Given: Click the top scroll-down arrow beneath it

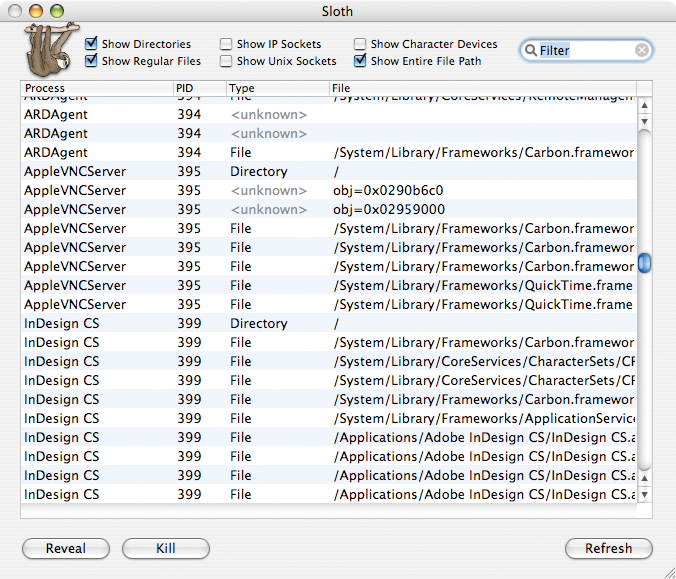Looking at the screenshot, I should point(645,122).
